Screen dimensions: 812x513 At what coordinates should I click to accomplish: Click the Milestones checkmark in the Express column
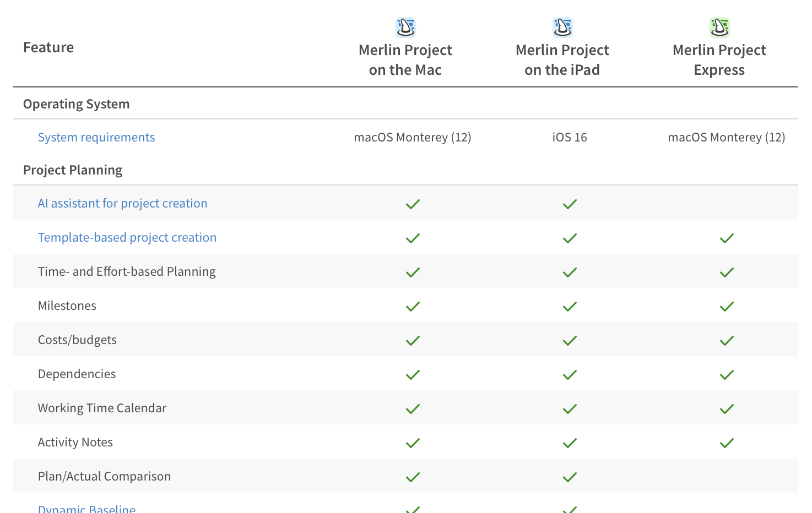click(x=726, y=307)
